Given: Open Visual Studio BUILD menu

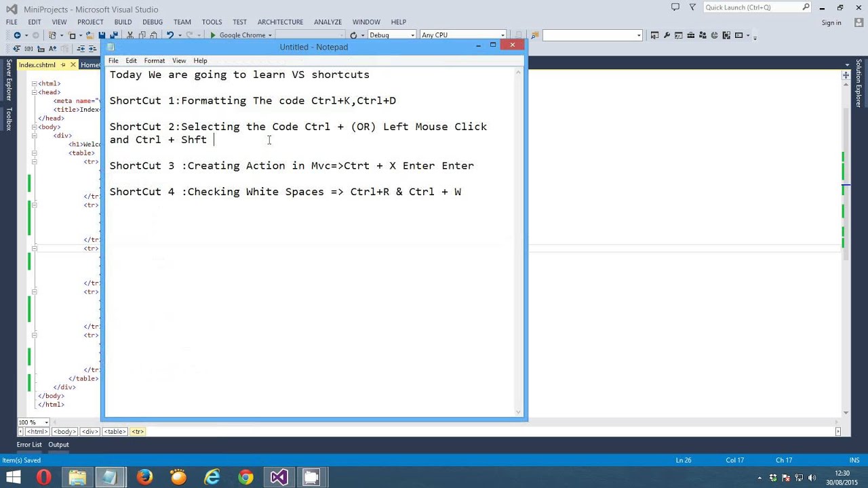Looking at the screenshot, I should point(123,22).
